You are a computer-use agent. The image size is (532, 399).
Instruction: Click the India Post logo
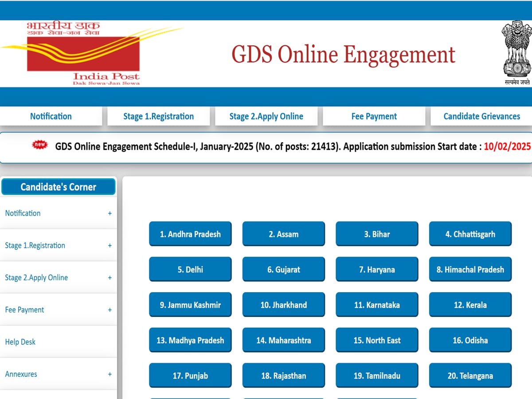click(92, 54)
